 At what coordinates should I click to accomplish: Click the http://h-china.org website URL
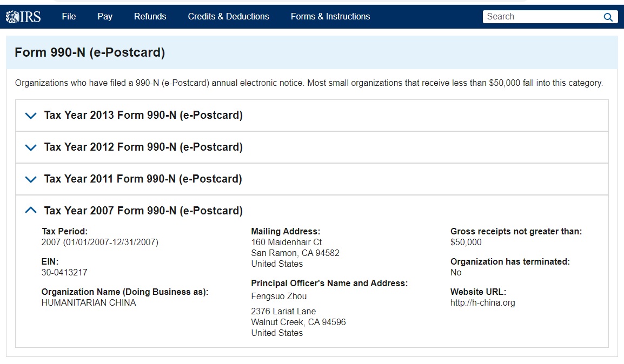482,303
